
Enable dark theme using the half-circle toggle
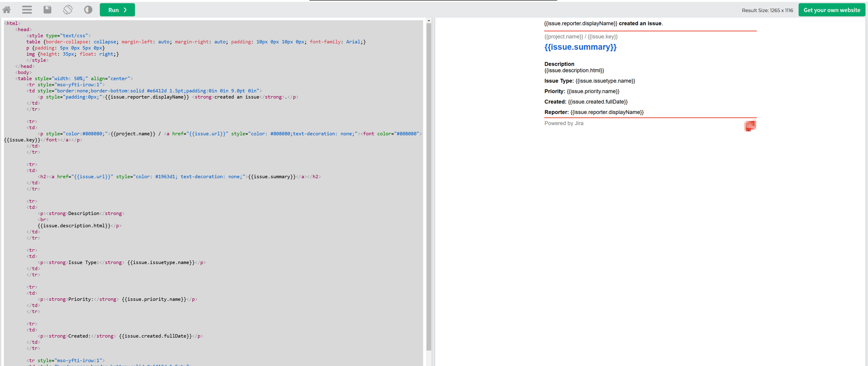pyautogui.click(x=88, y=10)
